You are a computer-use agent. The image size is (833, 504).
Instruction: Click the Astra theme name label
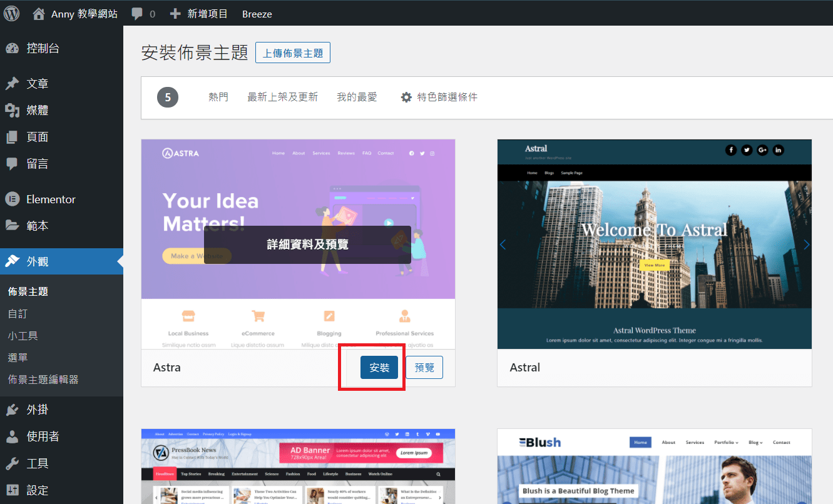[x=167, y=368]
